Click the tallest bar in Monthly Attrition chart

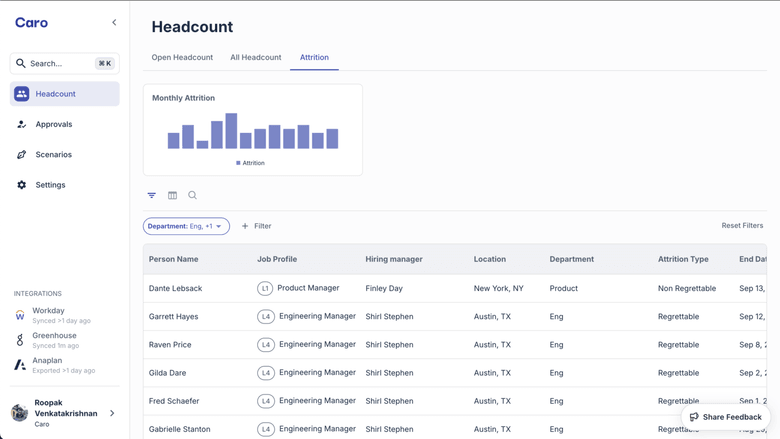(231, 131)
